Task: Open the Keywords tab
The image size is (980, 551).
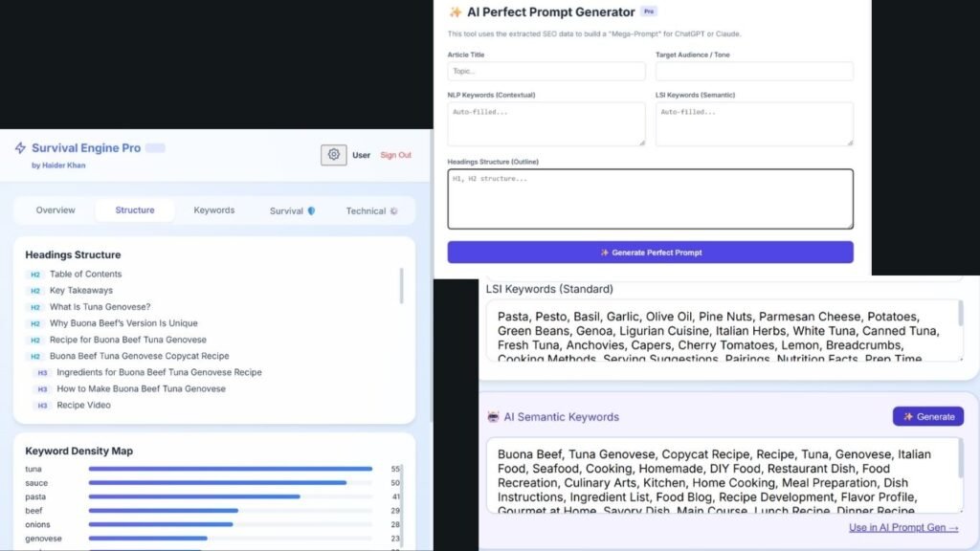Action: [213, 210]
